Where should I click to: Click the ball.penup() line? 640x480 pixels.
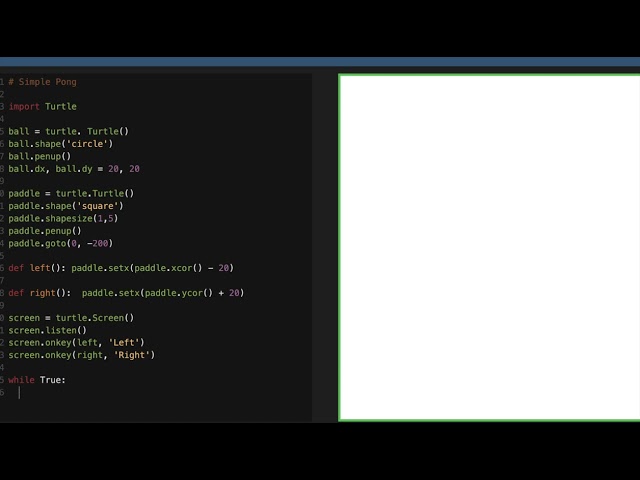[40, 156]
